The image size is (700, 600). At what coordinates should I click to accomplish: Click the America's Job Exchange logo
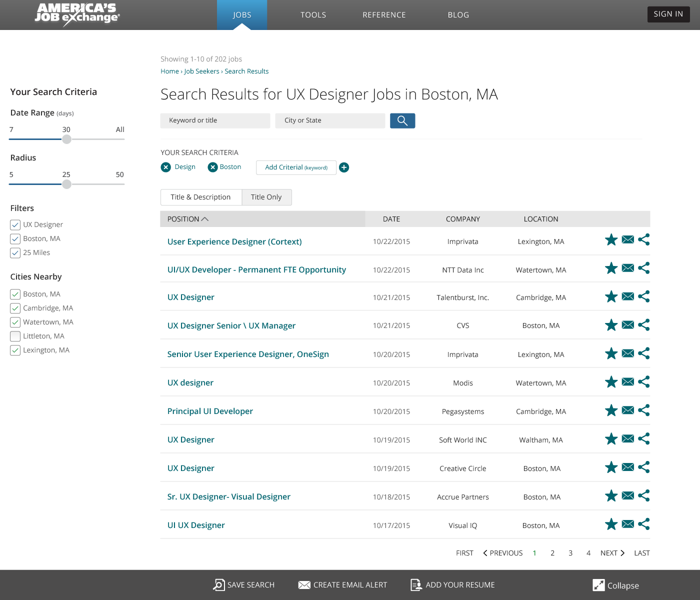point(77,14)
